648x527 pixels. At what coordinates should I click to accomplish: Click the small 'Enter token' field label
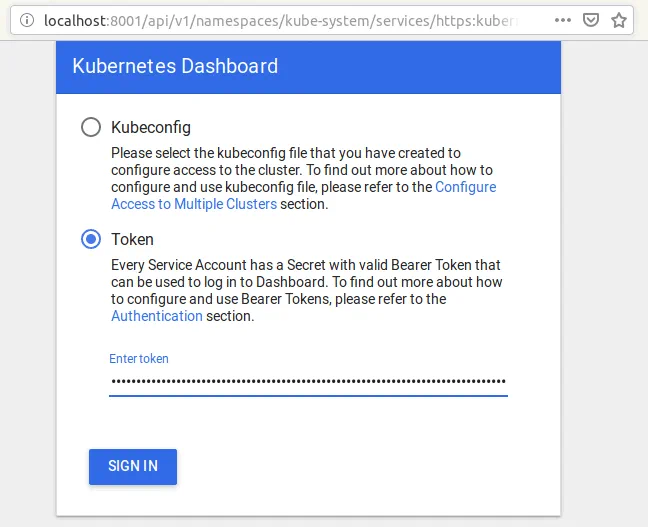pyautogui.click(x=139, y=358)
